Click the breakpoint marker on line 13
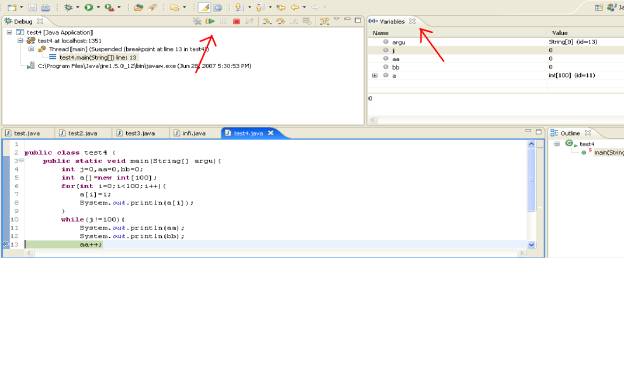The height and width of the screenshot is (368, 624). click(6, 244)
